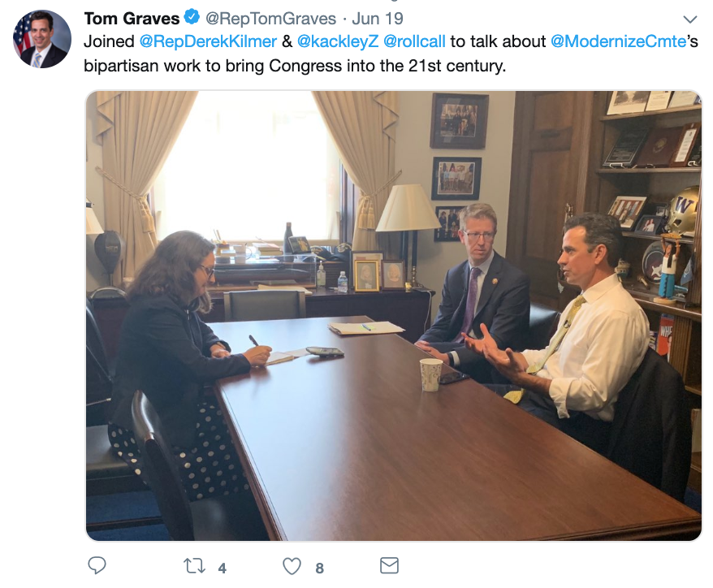This screenshot has height=588, width=713.
Task: Click the retweet count of 4
Action: tap(222, 568)
